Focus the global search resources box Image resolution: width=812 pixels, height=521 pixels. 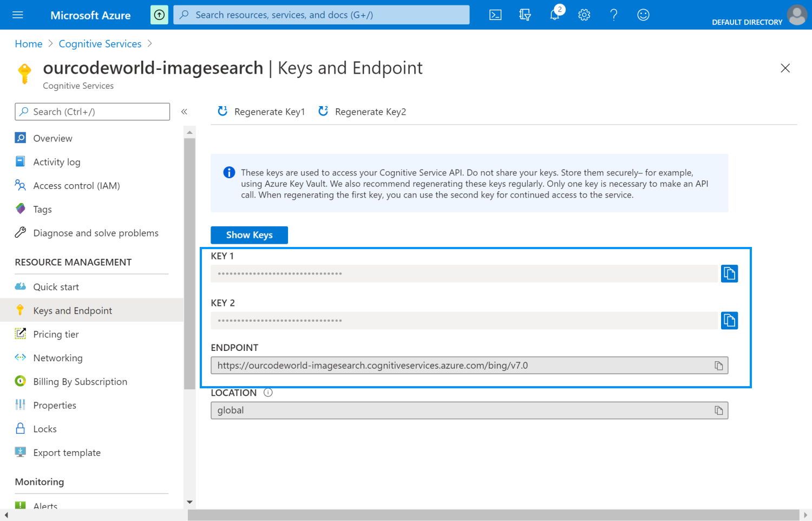322,15
